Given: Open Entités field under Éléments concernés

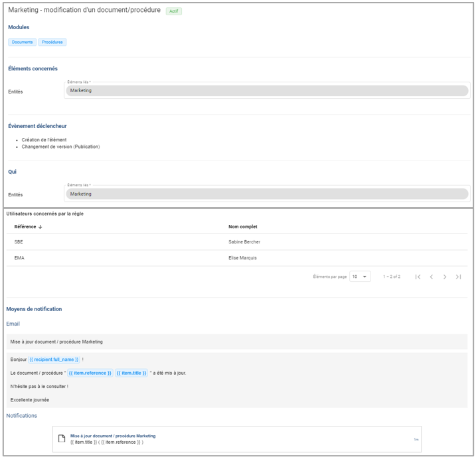Looking at the screenshot, I should (267, 91).
